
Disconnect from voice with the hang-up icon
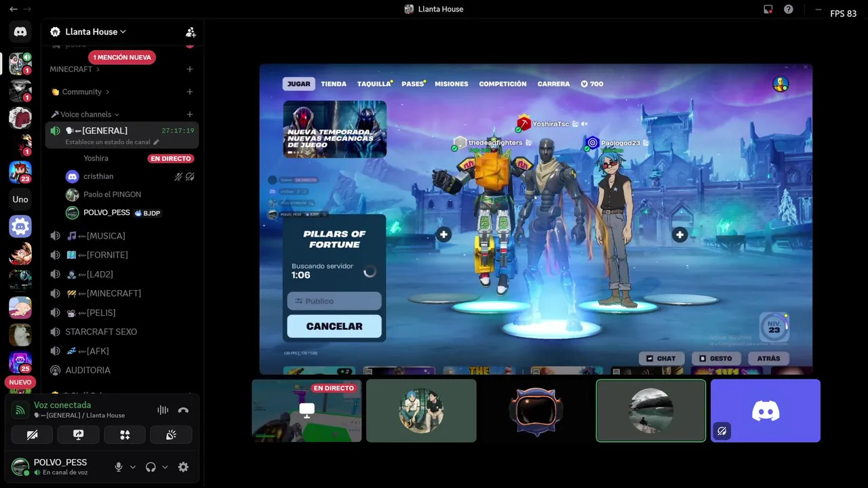183,410
